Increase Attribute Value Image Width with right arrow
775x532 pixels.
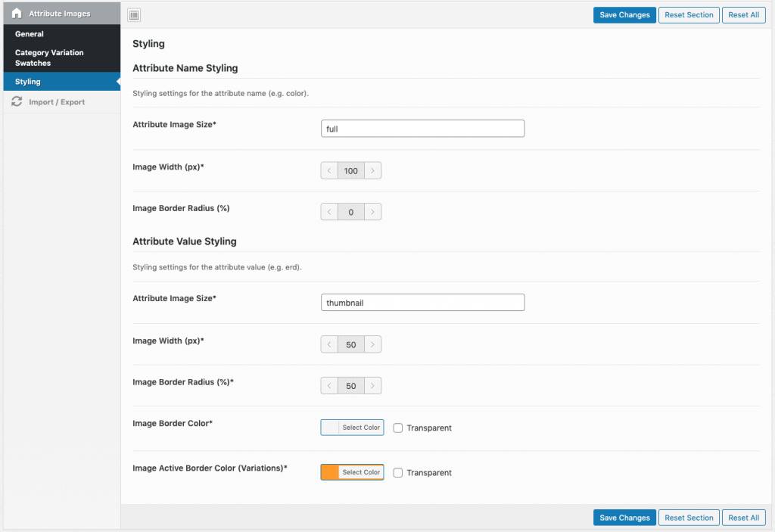tap(372, 345)
